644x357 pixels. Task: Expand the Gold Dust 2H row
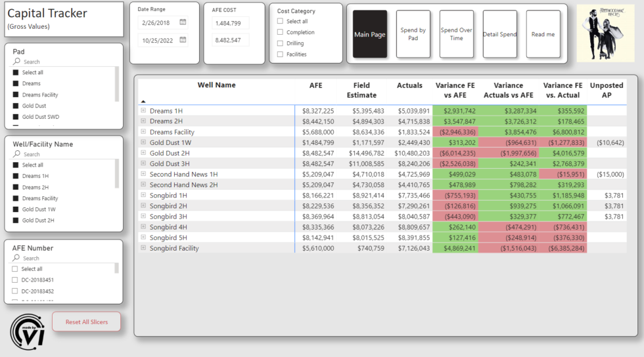(143, 153)
